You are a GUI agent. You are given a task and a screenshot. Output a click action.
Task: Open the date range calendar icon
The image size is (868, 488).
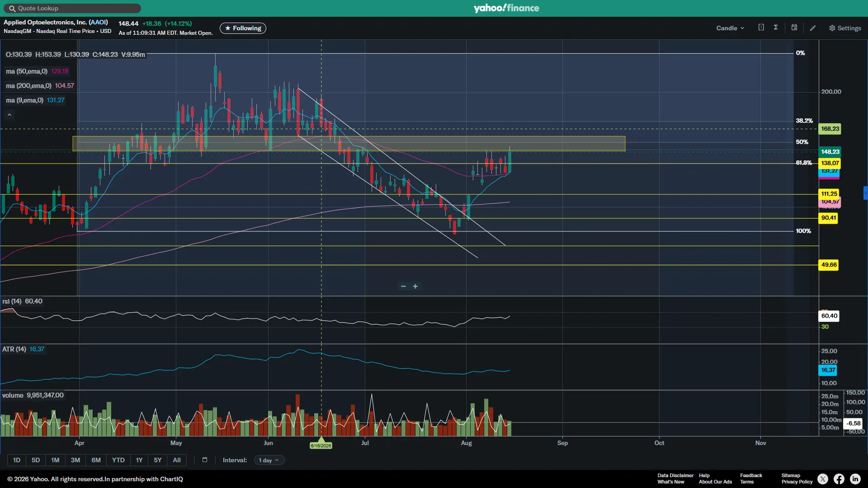click(x=205, y=460)
